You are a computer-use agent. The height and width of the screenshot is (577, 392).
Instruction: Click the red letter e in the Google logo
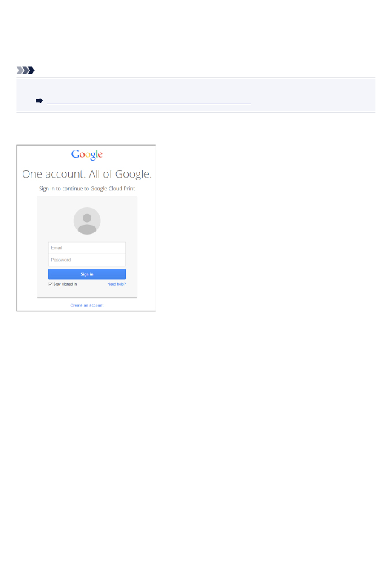100,155
